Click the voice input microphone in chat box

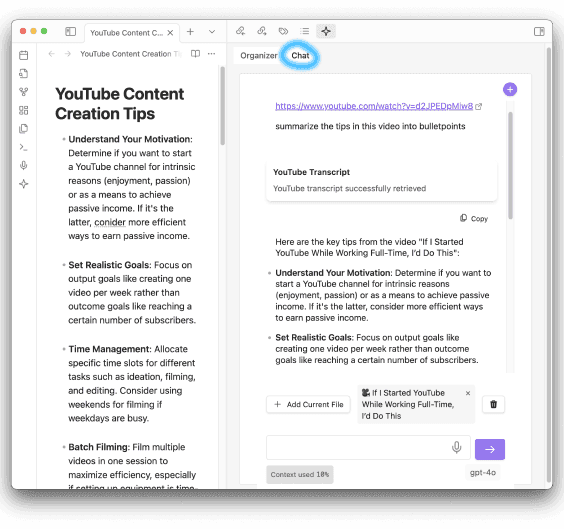tap(456, 448)
